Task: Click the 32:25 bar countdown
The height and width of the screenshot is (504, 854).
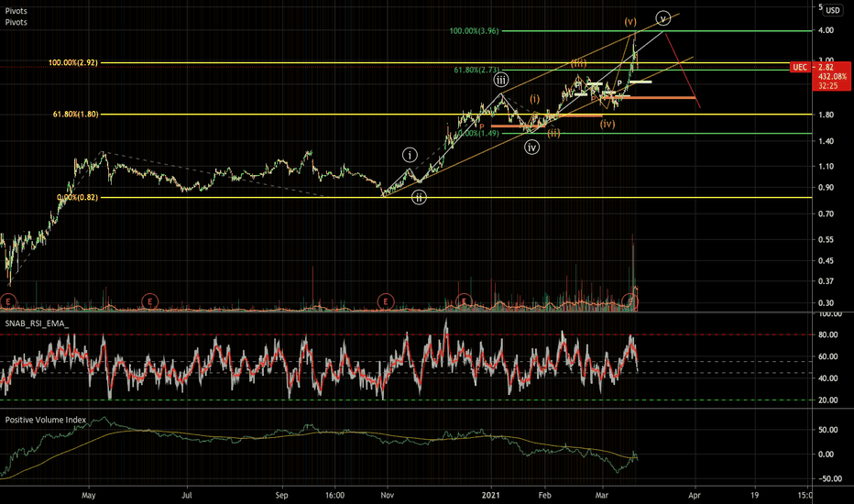Action: click(827, 85)
